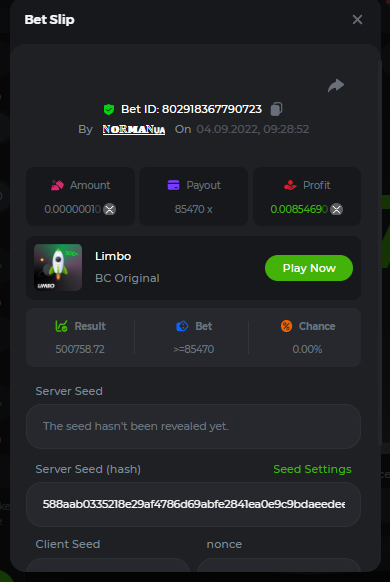
Task: Click the pink Amount icon
Action: pyautogui.click(x=57, y=185)
